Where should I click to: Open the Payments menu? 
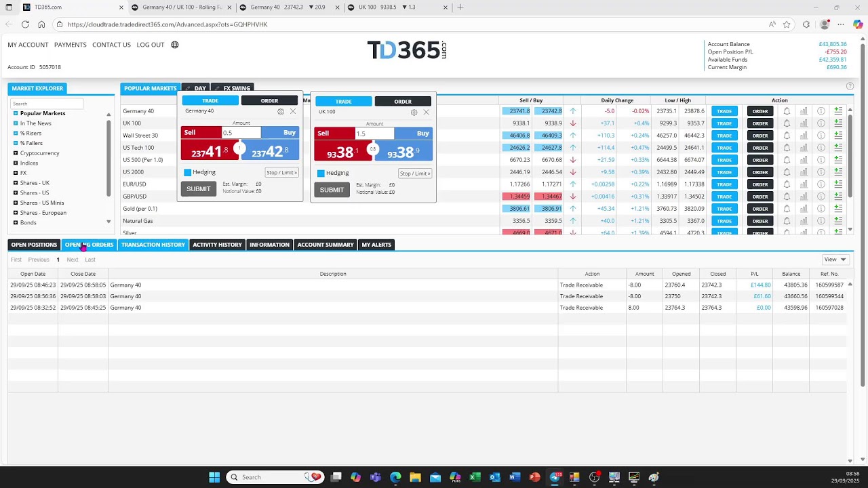pyautogui.click(x=71, y=45)
